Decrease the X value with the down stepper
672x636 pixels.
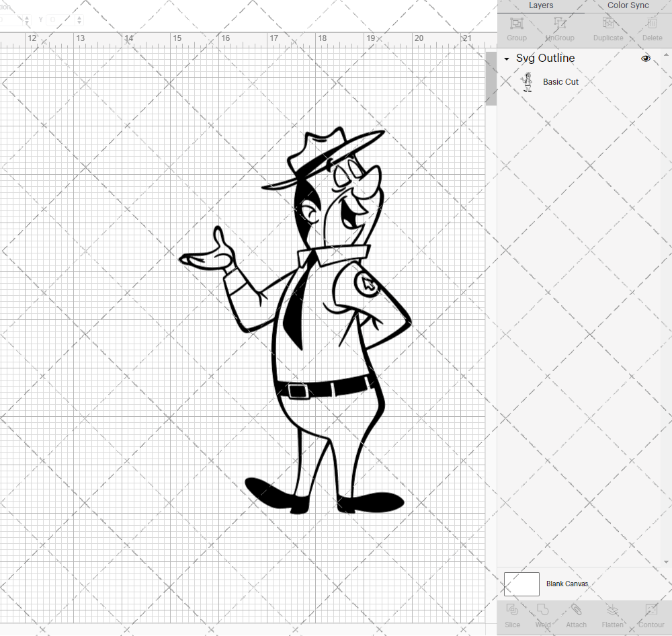(x=27, y=22)
